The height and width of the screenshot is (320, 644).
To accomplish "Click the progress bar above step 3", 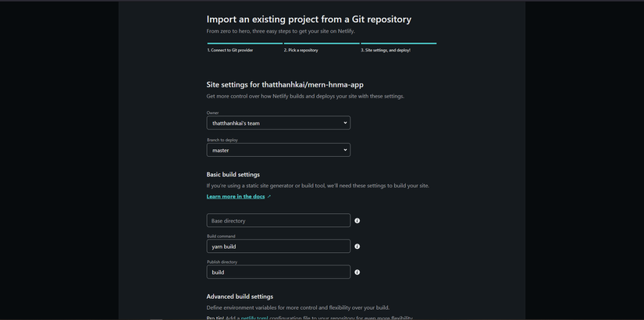I will (398, 43).
